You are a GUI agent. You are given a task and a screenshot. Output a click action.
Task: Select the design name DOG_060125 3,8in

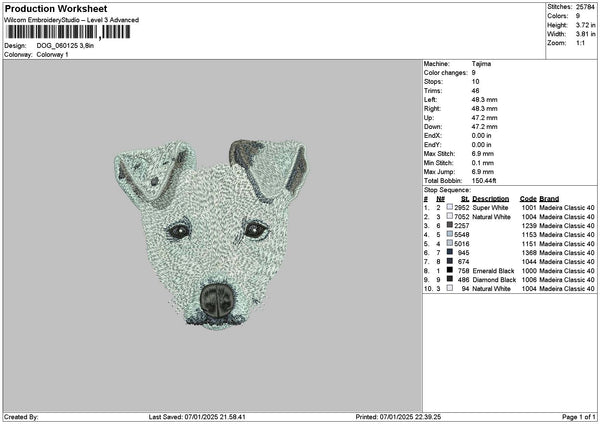(64, 45)
